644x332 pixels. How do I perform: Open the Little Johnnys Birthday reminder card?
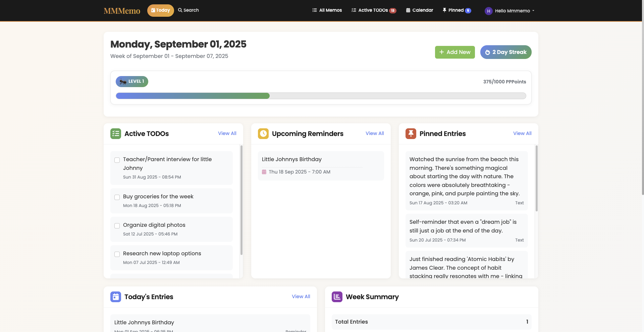321,166
